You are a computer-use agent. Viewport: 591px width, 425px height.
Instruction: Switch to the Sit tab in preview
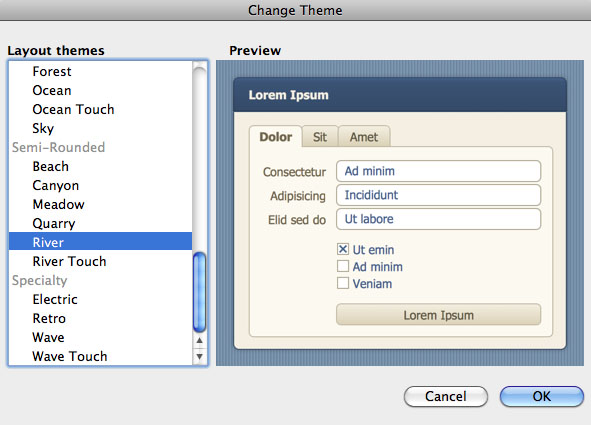click(320, 137)
